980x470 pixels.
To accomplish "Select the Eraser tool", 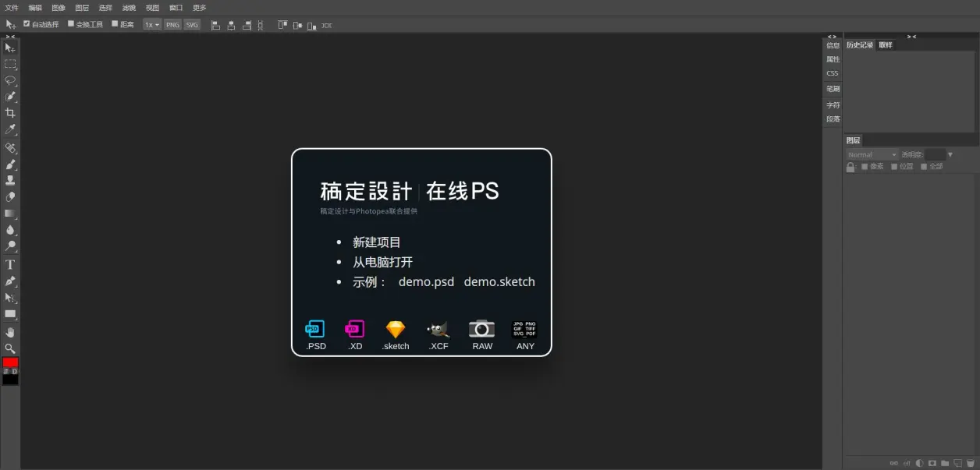I will [10, 196].
